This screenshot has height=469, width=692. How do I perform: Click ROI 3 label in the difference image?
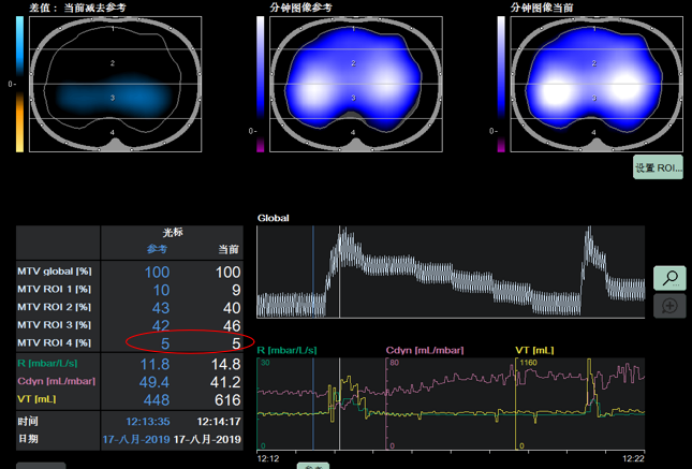tap(113, 98)
